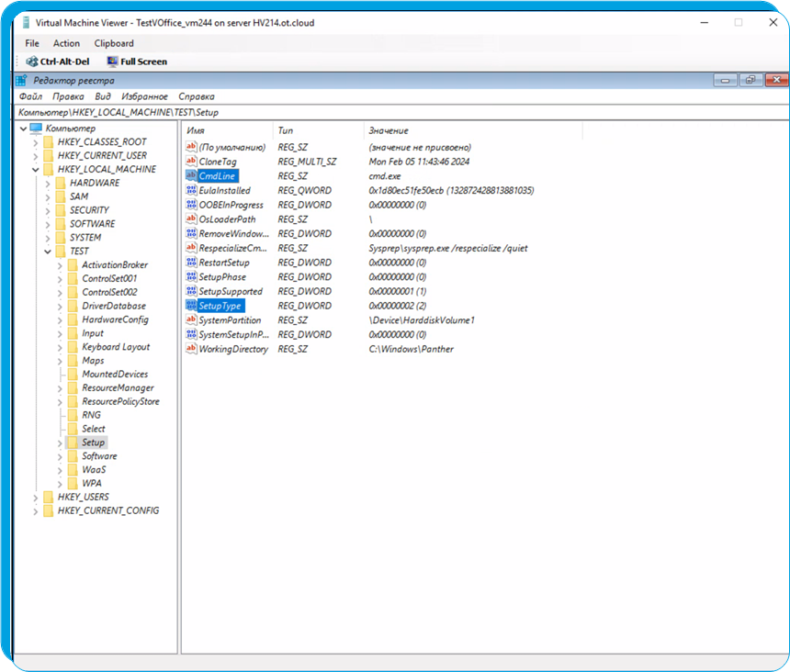Select the SECURITY folder icon

[61, 210]
